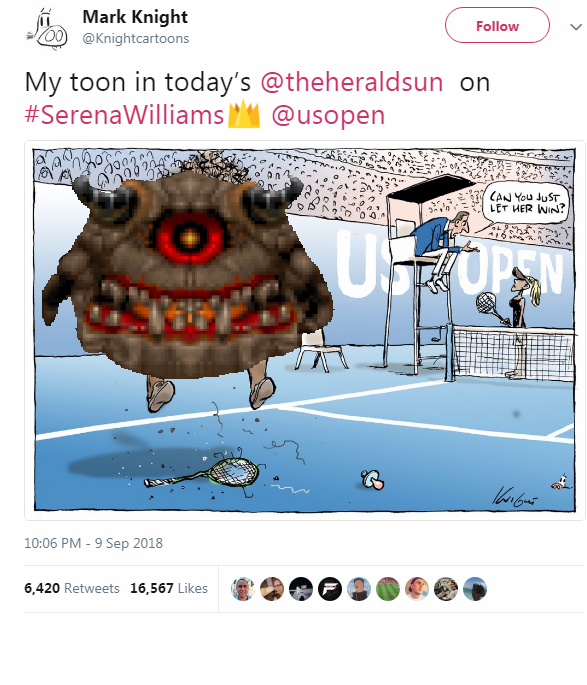Image resolution: width=587 pixels, height=685 pixels.
Task: Open the #SerenaWilliams hashtag
Action: pos(124,115)
